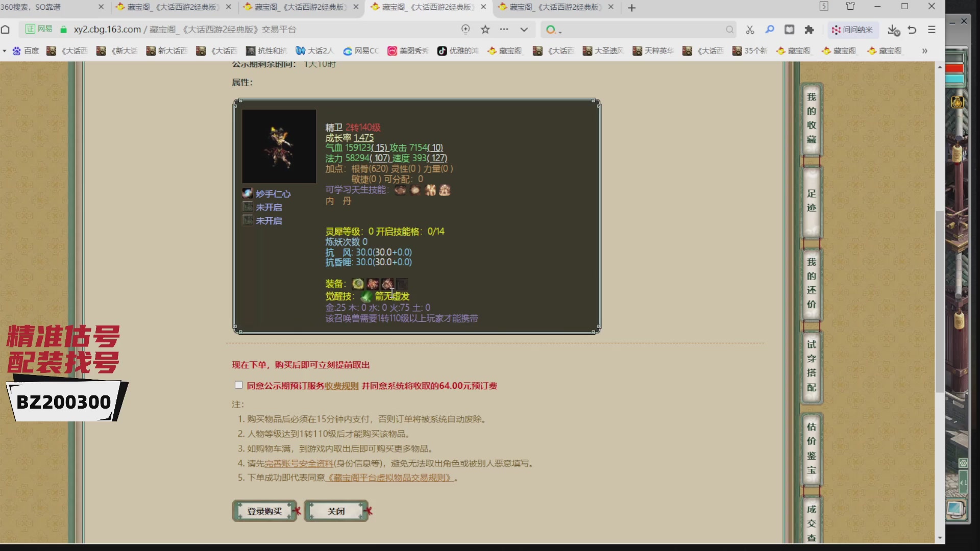Switch to the first 藏宝阁 browser tab

(x=168, y=8)
